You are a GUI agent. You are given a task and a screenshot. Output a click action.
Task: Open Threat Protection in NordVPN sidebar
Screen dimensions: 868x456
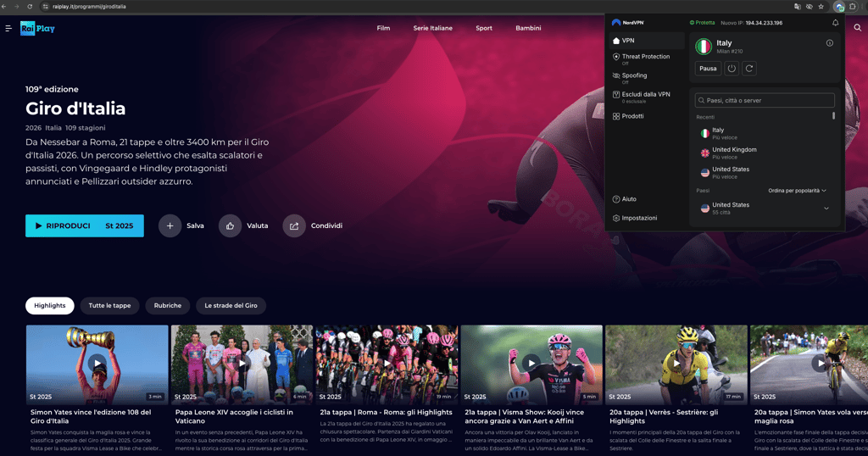[x=647, y=58]
